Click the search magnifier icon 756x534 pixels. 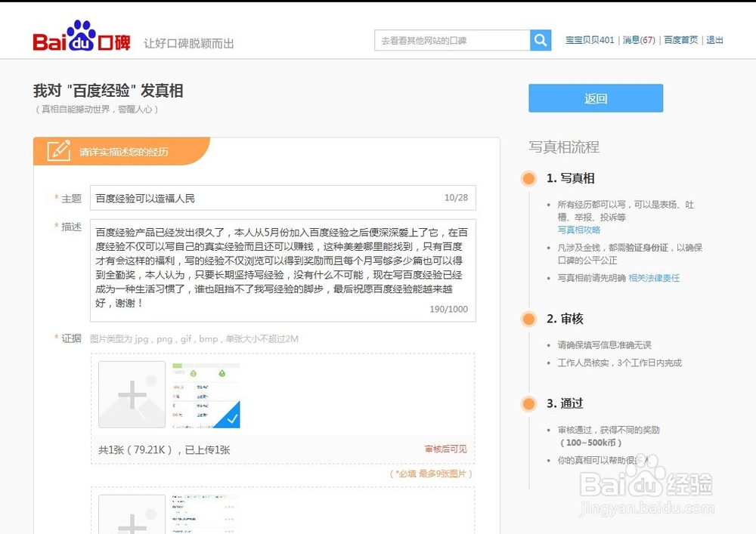point(541,39)
